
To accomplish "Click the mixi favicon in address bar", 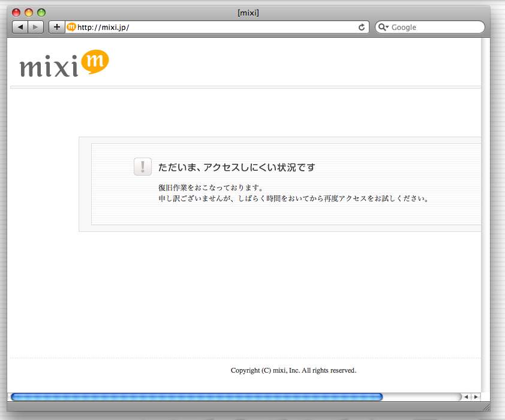I will 71,27.
